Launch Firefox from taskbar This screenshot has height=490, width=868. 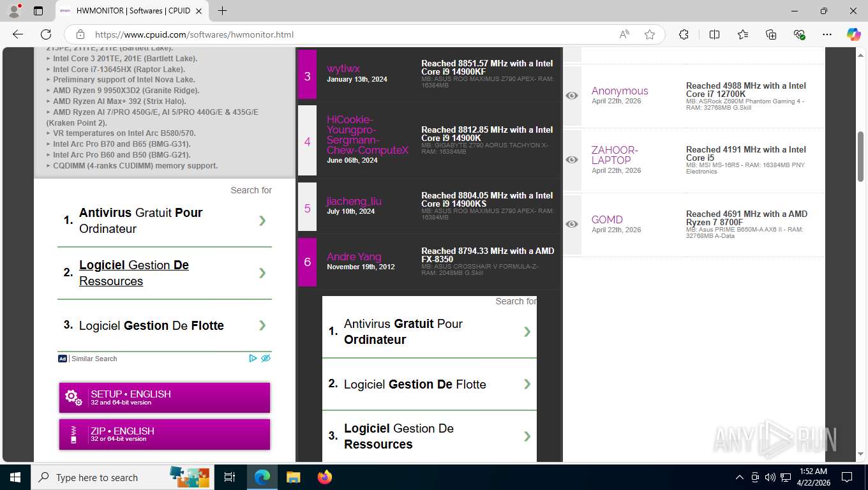pyautogui.click(x=324, y=477)
